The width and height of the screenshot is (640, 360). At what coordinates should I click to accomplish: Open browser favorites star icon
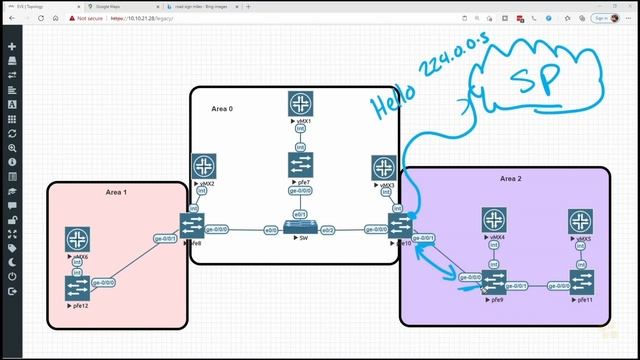click(567, 18)
